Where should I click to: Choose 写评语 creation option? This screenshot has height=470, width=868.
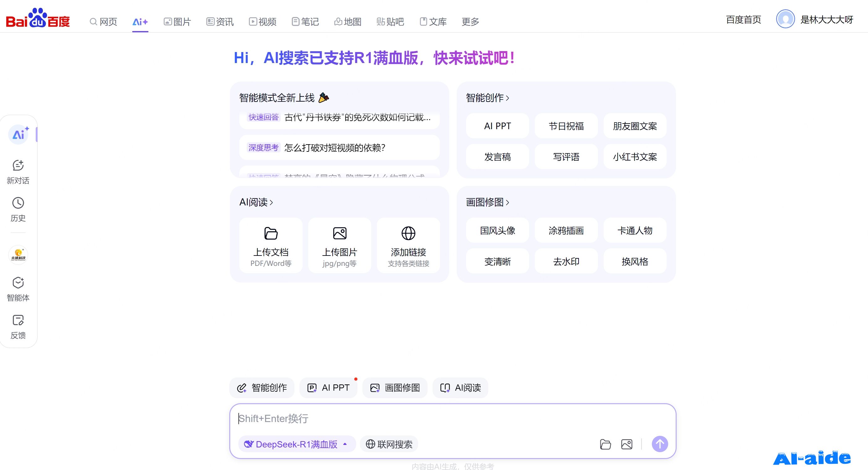pos(566,157)
